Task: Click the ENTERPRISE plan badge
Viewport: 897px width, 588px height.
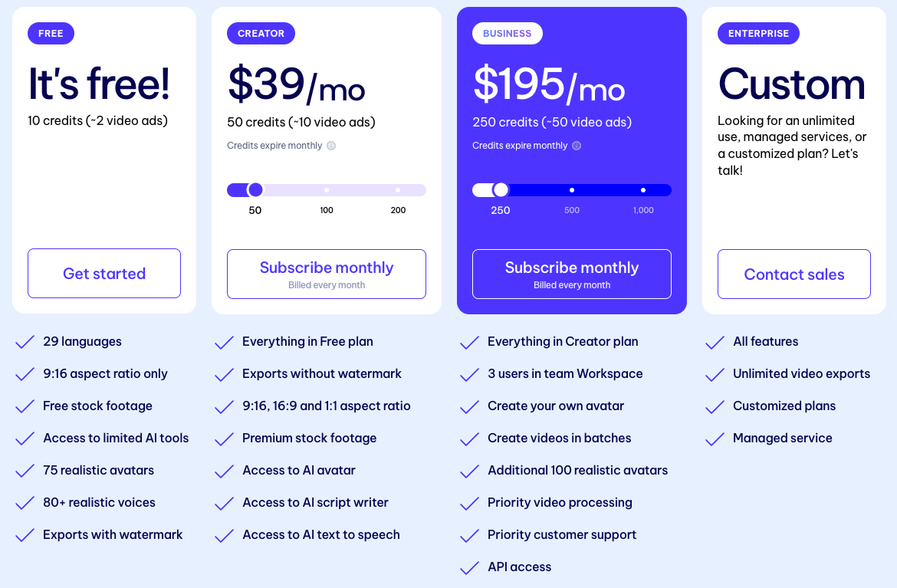Action: pyautogui.click(x=758, y=33)
